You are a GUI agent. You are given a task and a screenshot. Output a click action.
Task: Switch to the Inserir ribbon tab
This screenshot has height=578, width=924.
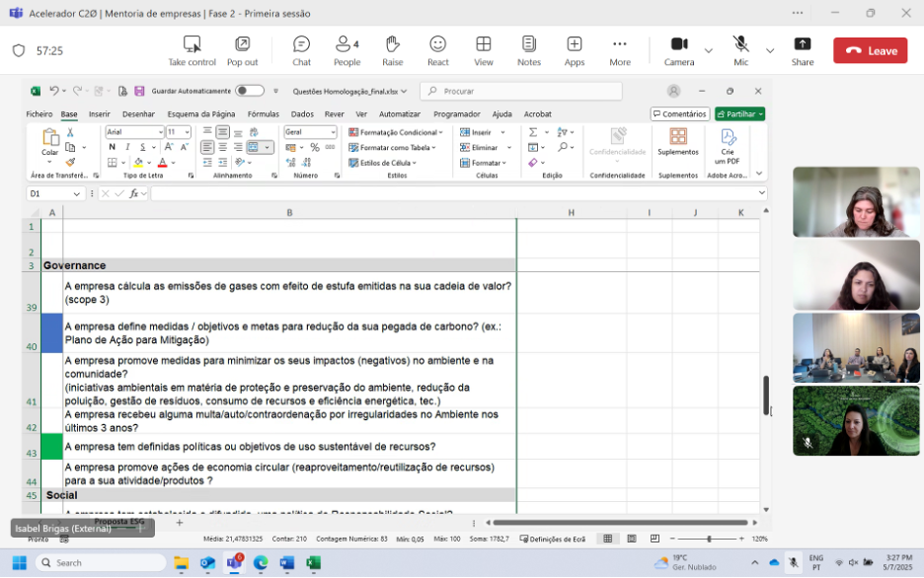[x=100, y=114]
